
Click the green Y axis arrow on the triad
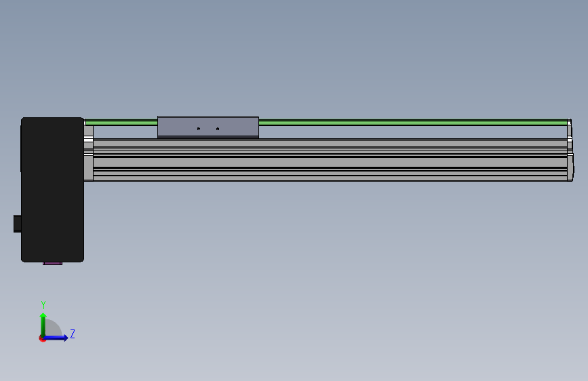(x=43, y=324)
